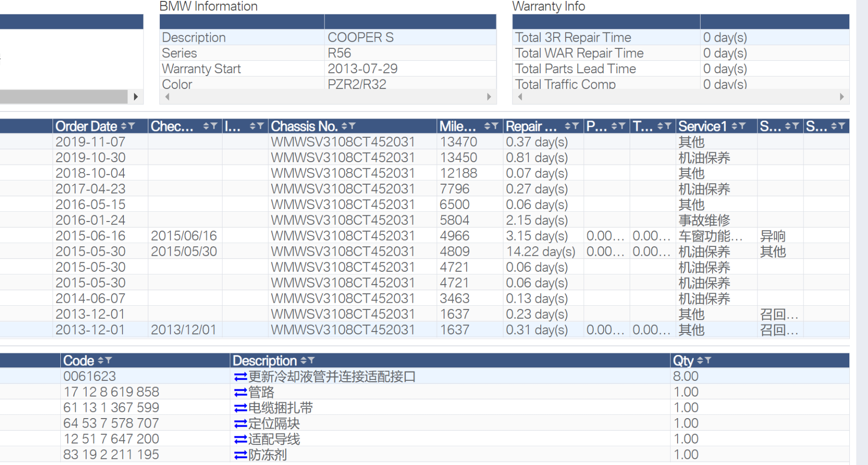The image size is (868, 465).
Task: Sort arrows on Code column header
Action: click(x=100, y=361)
